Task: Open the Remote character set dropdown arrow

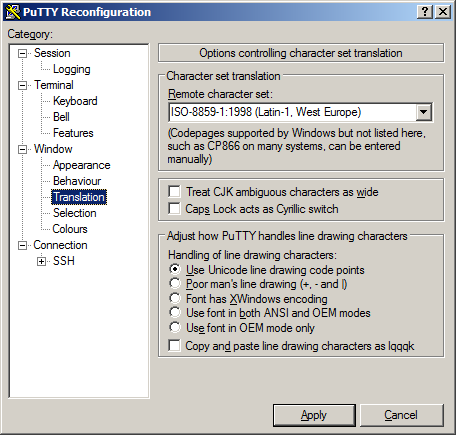Action: 424,112
